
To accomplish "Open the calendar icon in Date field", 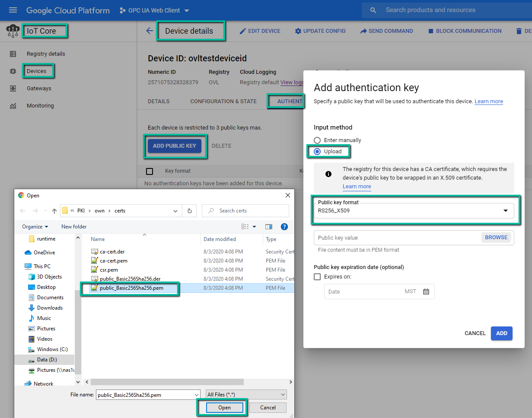I will (426, 291).
